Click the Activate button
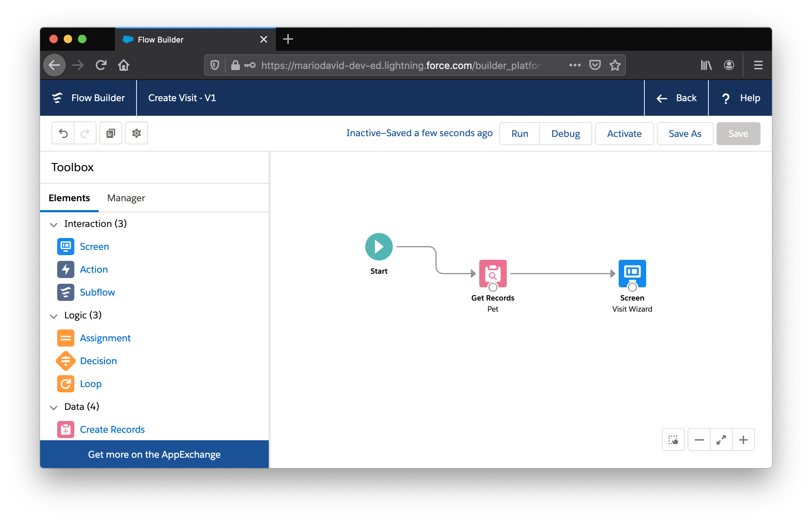This screenshot has height=521, width=812. tap(624, 134)
